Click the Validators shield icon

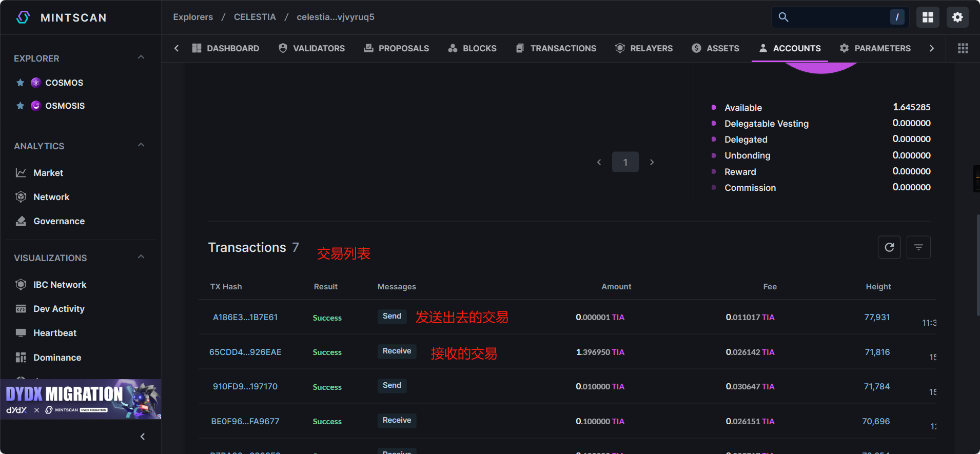point(283,48)
